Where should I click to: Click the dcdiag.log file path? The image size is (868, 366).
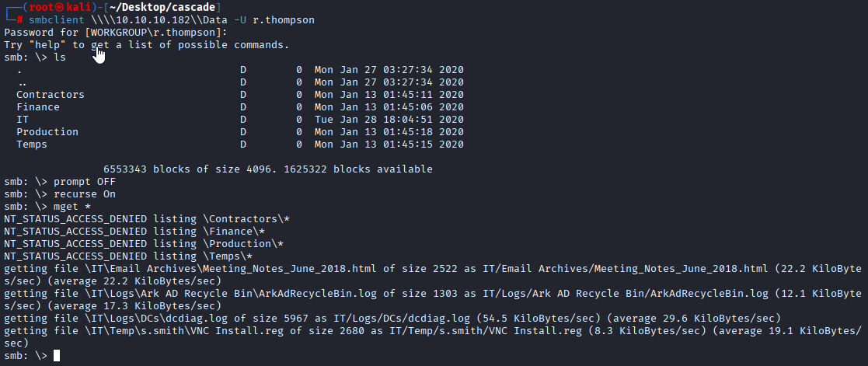[156, 319]
